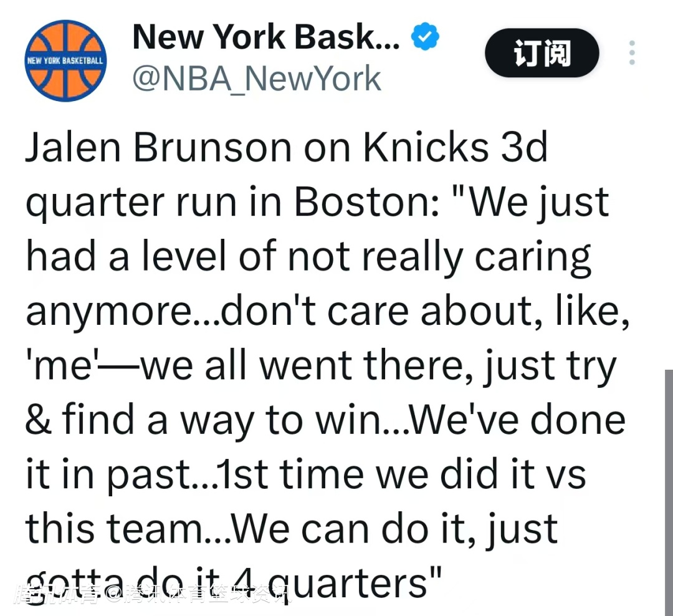This screenshot has width=673, height=616.
Task: Click the @NBA_NewYork handle
Action: pos(256,79)
